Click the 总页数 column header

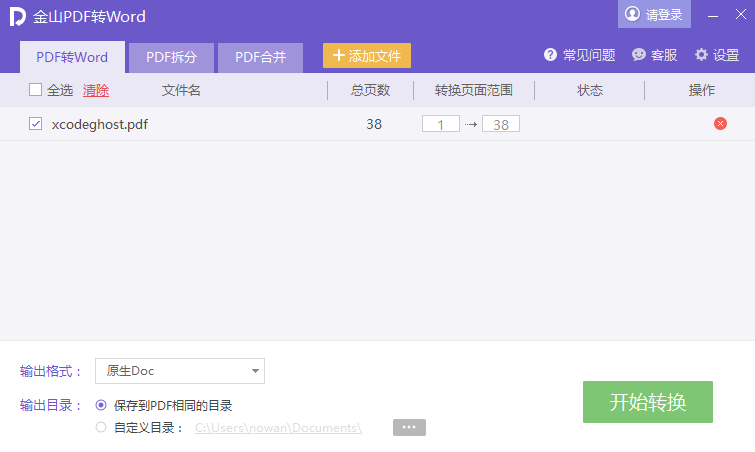370,90
